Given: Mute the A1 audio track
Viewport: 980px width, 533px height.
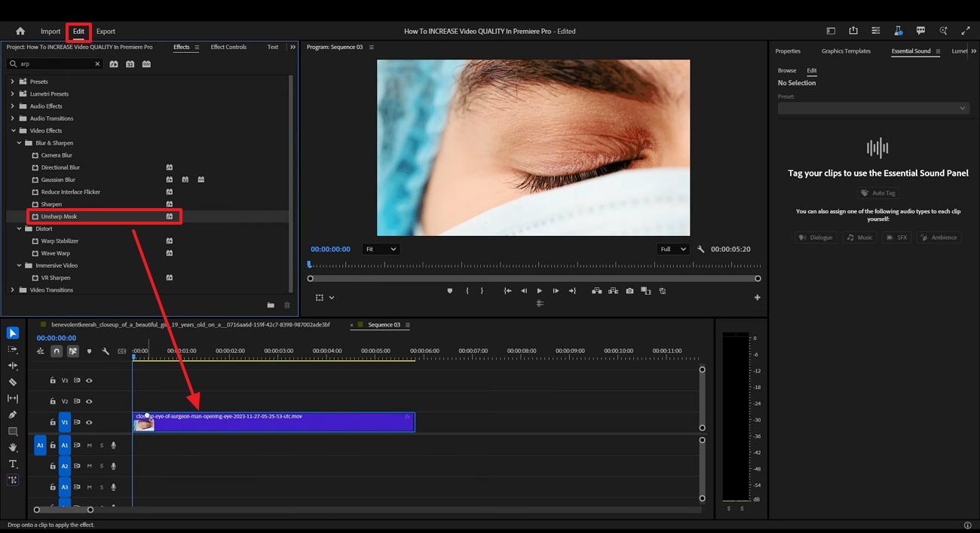Looking at the screenshot, I should (89, 446).
